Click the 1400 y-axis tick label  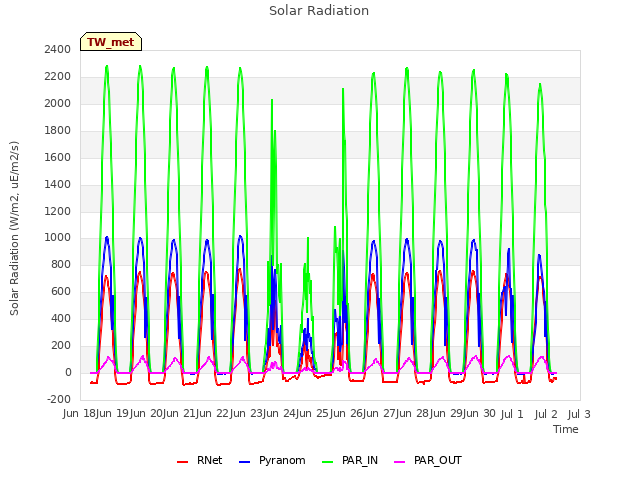click(x=58, y=184)
